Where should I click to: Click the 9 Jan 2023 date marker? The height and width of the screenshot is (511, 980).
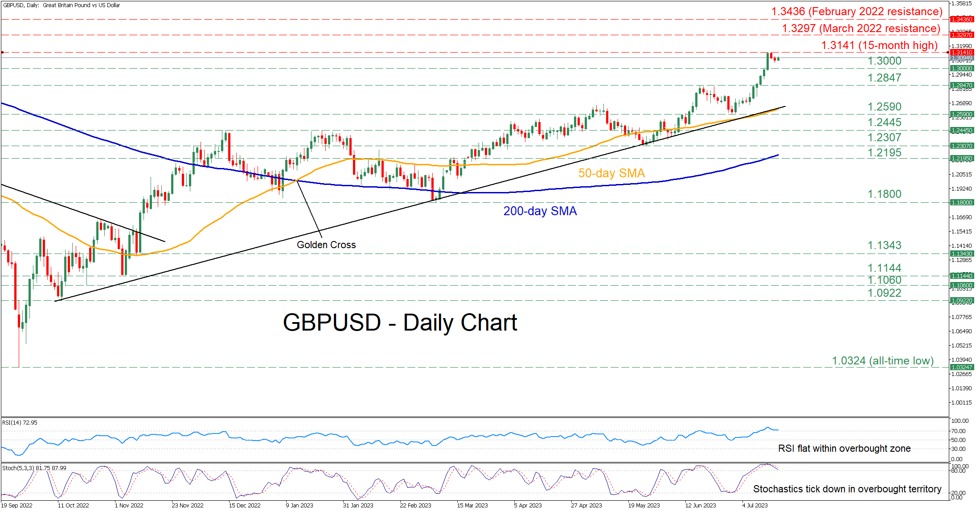299,505
